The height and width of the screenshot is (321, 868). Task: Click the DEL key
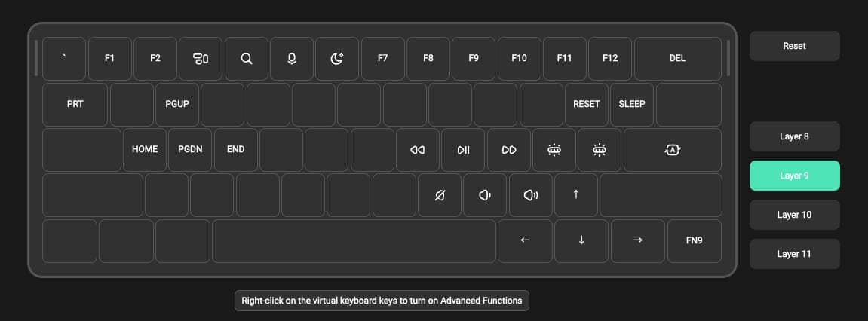tap(677, 59)
